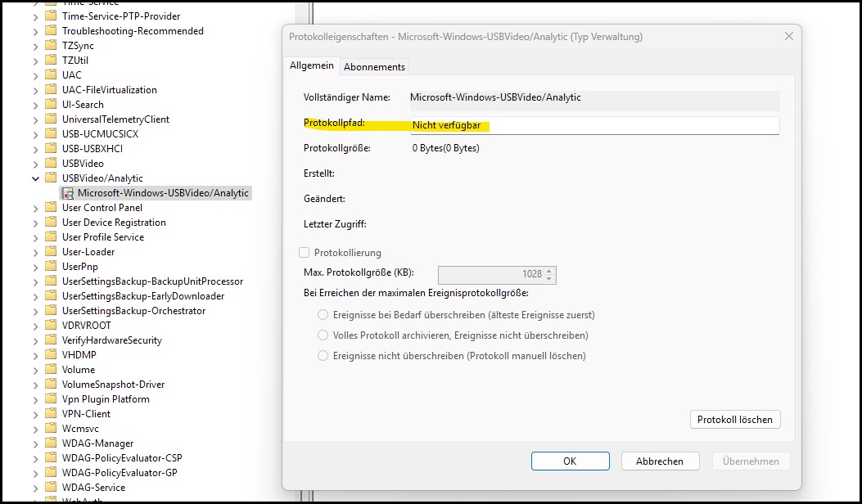
Task: Collapse the USBVideo/Analytic tree node
Action: [36, 178]
